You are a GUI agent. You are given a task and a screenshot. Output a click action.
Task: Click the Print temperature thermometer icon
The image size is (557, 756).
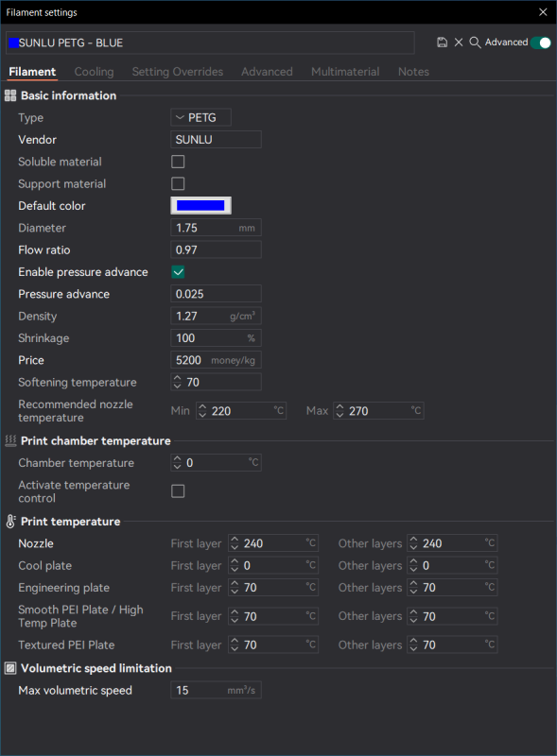click(10, 522)
